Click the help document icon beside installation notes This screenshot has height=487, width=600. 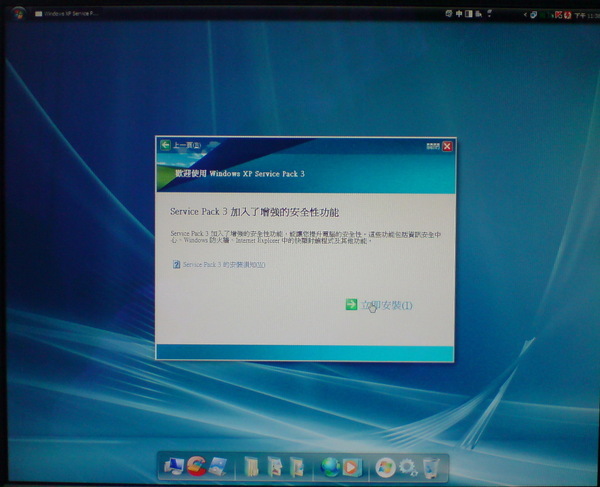[176, 264]
